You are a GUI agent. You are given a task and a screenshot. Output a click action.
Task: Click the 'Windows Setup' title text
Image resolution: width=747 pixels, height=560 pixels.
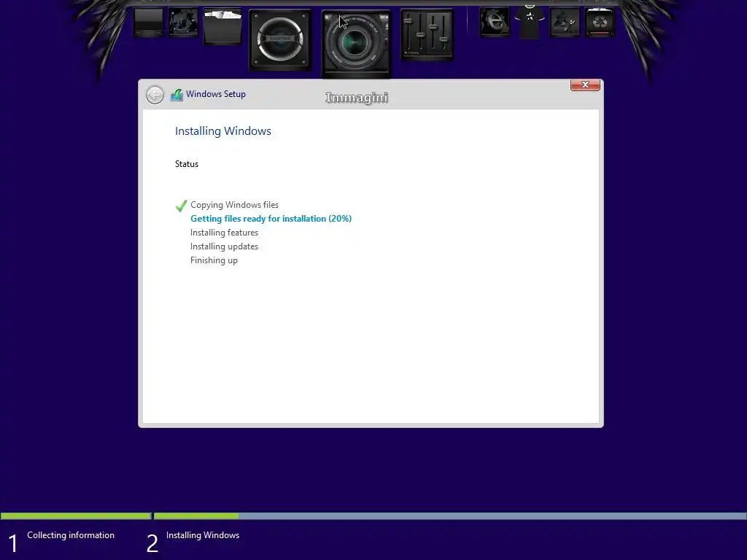tap(216, 94)
